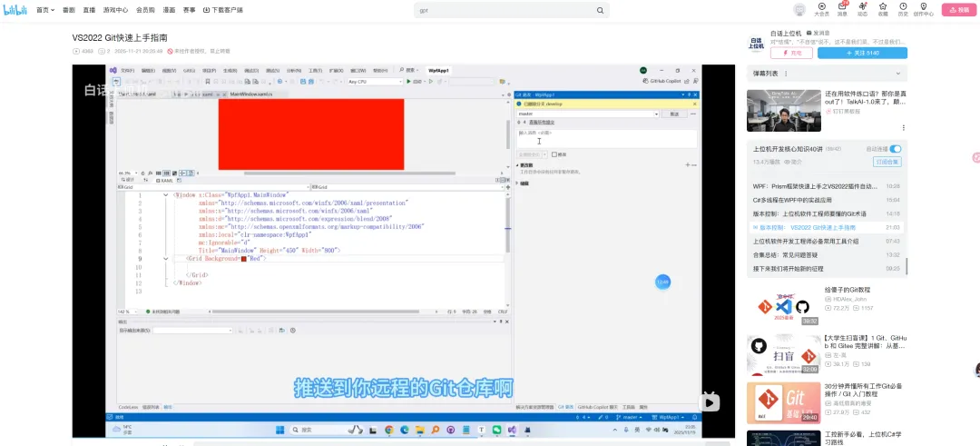Open the 给傻子的Git教程 thumbnail
Screen dimensions: 980x446
point(784,306)
